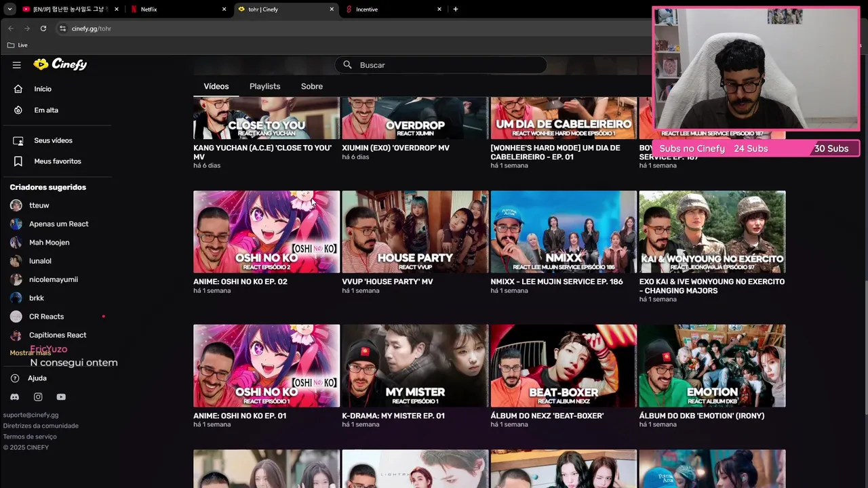Open Kai & Wonyoung no Exército thumbnail
This screenshot has height=488, width=868.
click(712, 232)
